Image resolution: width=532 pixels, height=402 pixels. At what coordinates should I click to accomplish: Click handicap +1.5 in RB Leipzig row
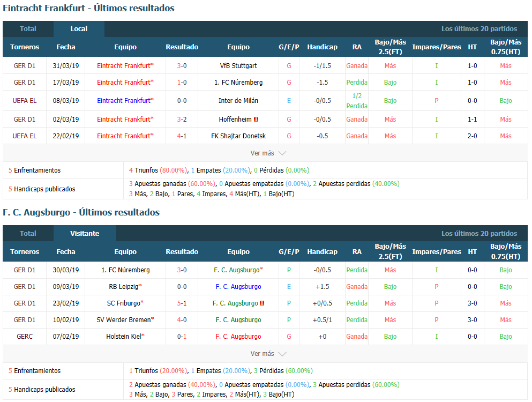click(323, 287)
